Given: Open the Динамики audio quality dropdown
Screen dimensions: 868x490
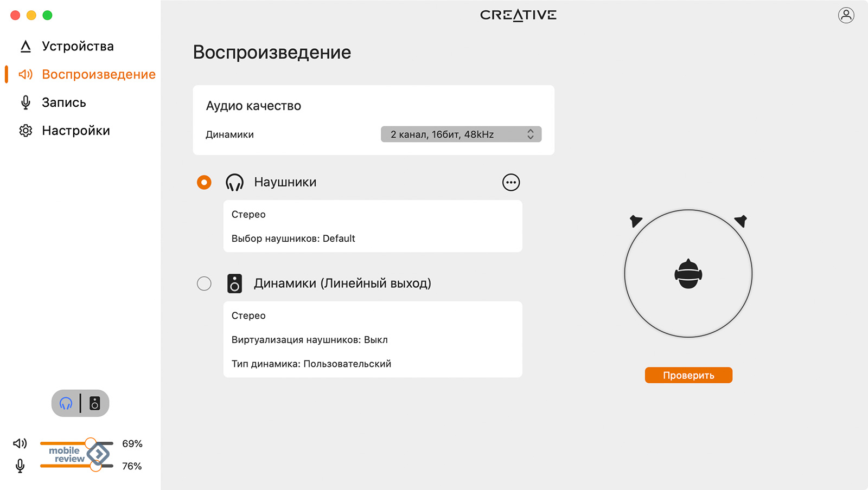Looking at the screenshot, I should coord(461,134).
